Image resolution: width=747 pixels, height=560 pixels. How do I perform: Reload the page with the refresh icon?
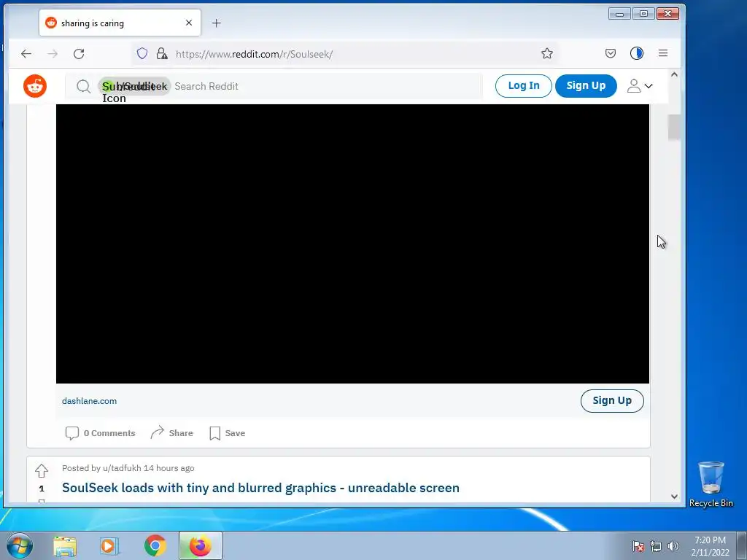tap(79, 54)
